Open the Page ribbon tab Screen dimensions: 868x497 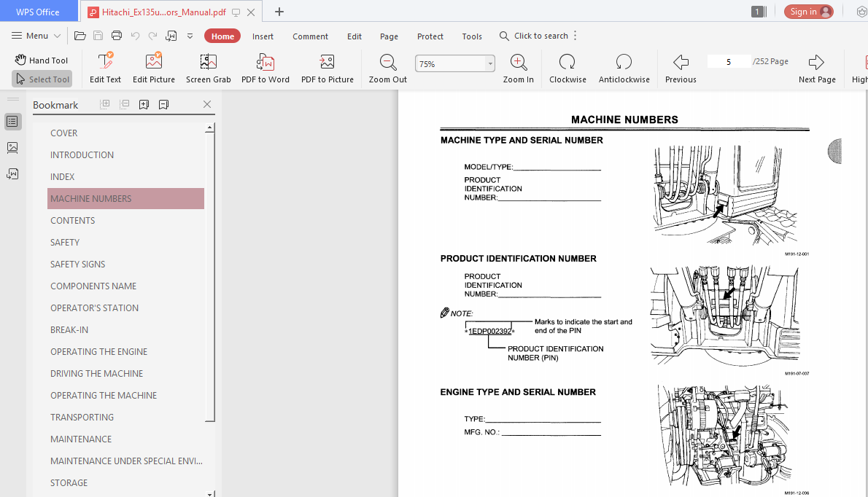point(389,36)
